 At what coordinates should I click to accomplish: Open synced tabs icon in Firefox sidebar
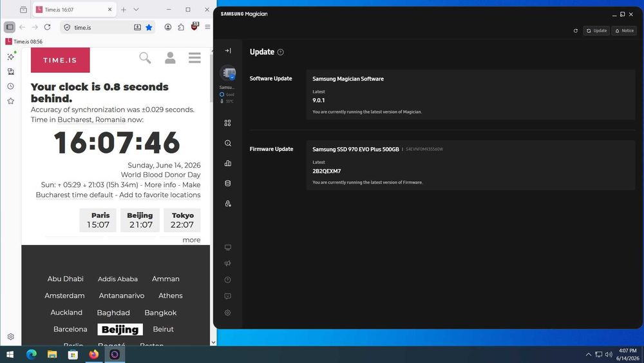[x=11, y=72]
